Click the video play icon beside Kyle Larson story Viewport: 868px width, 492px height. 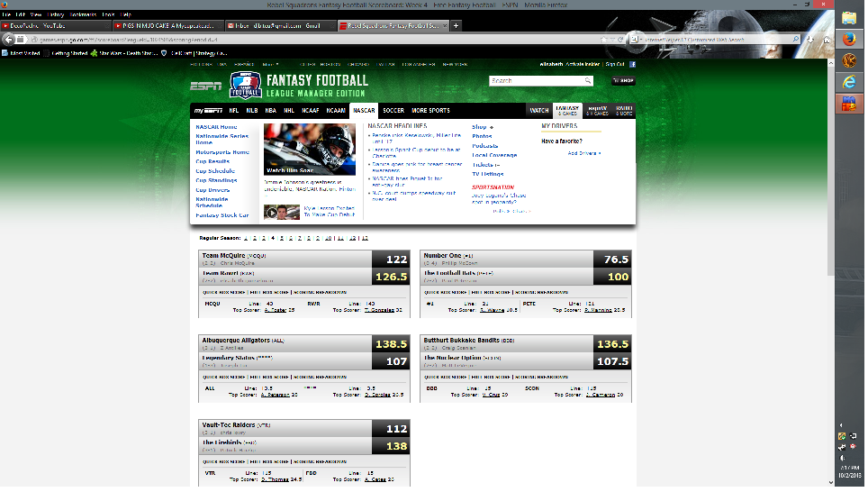(x=270, y=213)
